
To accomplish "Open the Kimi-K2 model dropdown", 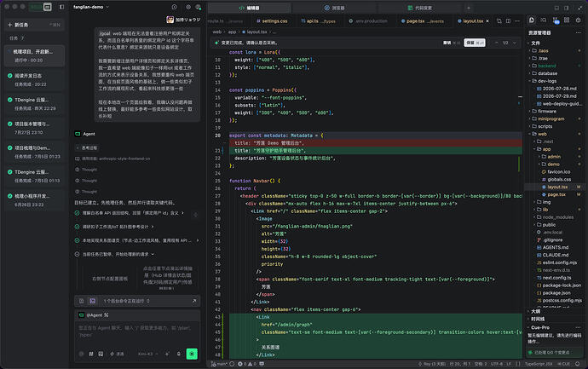I will point(147,354).
